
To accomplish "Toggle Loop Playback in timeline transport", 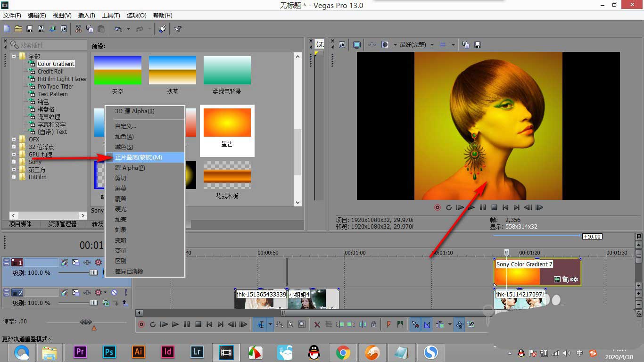I will [153, 324].
